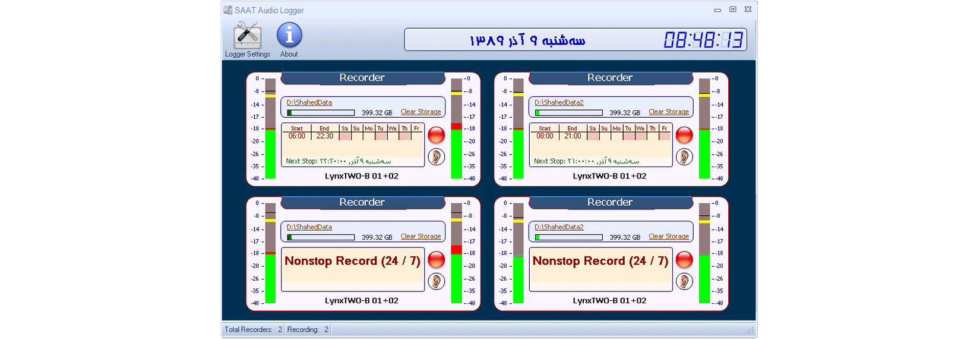Click the ear listen icon in top-left recorder

pos(437,157)
